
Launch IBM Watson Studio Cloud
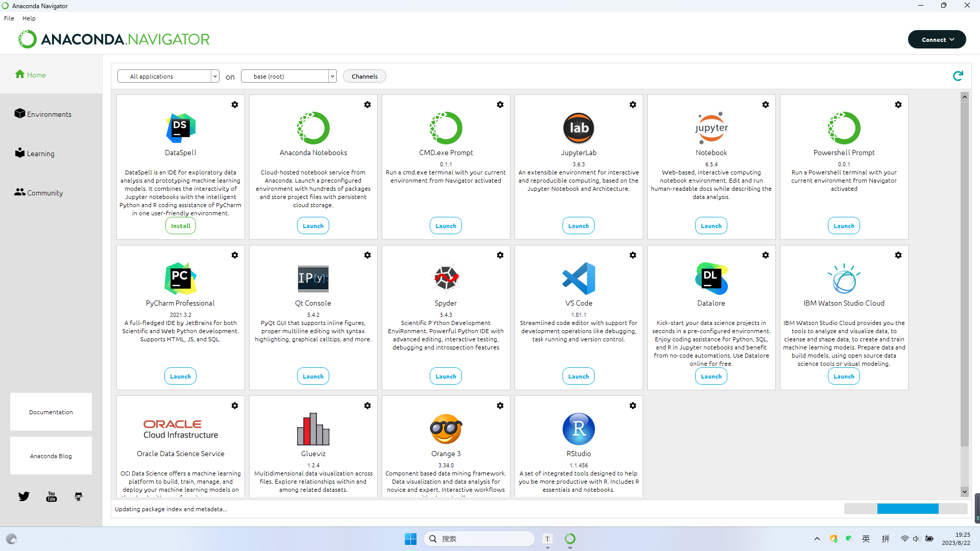[844, 377]
